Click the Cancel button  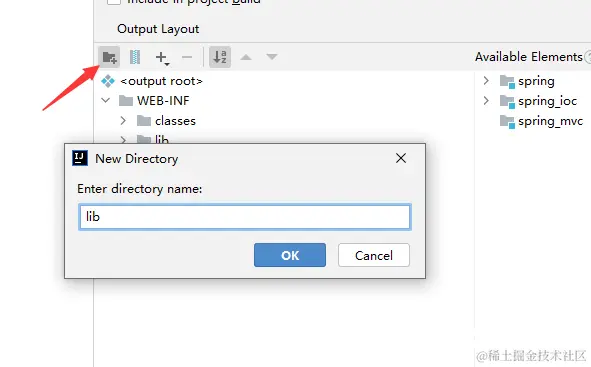click(x=374, y=255)
